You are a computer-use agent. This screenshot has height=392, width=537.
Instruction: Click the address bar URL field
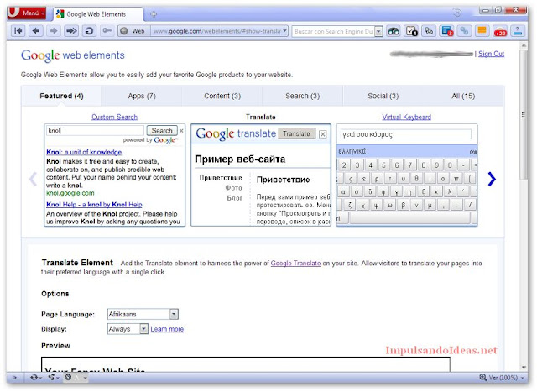(216, 31)
